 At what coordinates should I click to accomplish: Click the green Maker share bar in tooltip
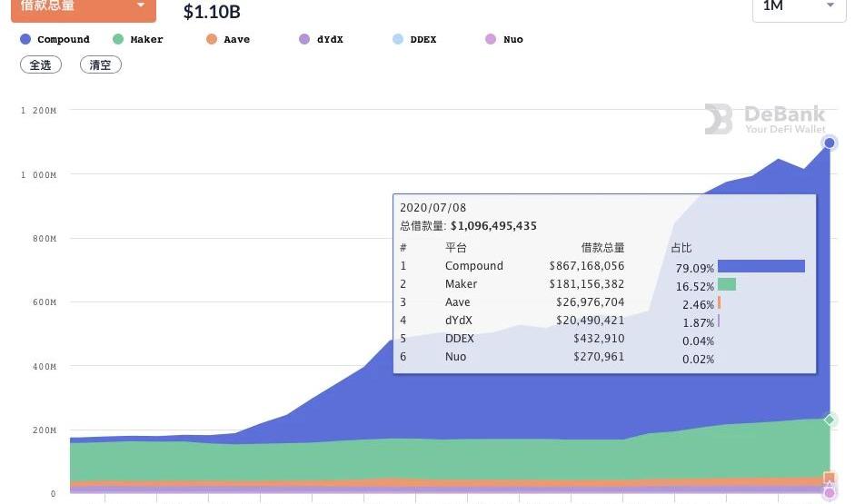tap(727, 284)
